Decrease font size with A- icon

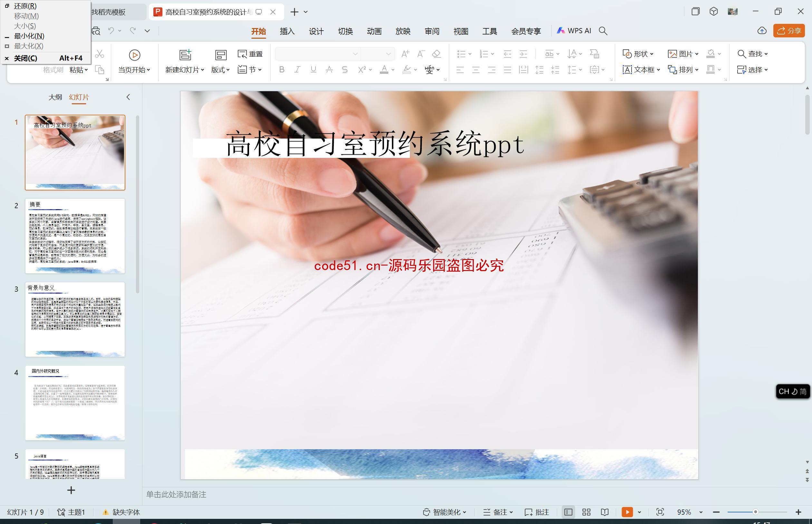(x=421, y=54)
